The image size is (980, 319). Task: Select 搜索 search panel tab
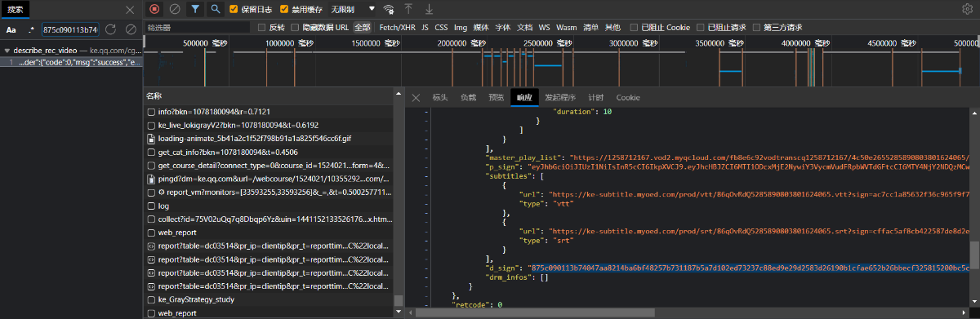tap(16, 10)
